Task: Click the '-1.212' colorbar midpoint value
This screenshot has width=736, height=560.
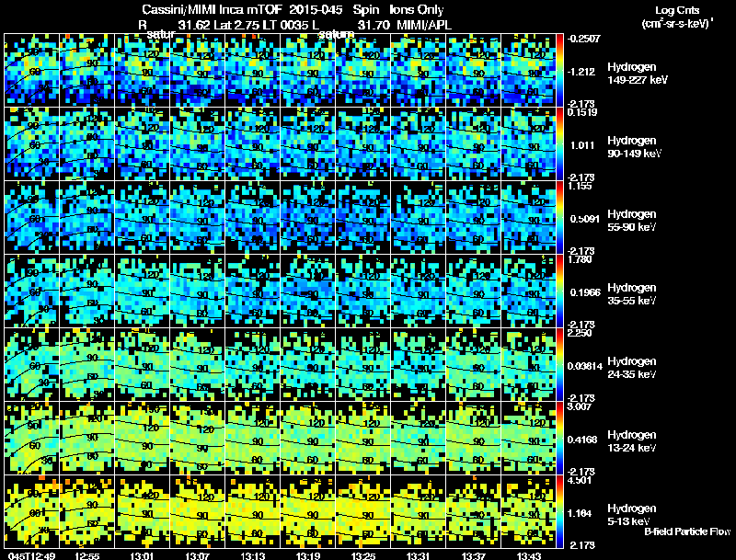Action: tap(581, 72)
